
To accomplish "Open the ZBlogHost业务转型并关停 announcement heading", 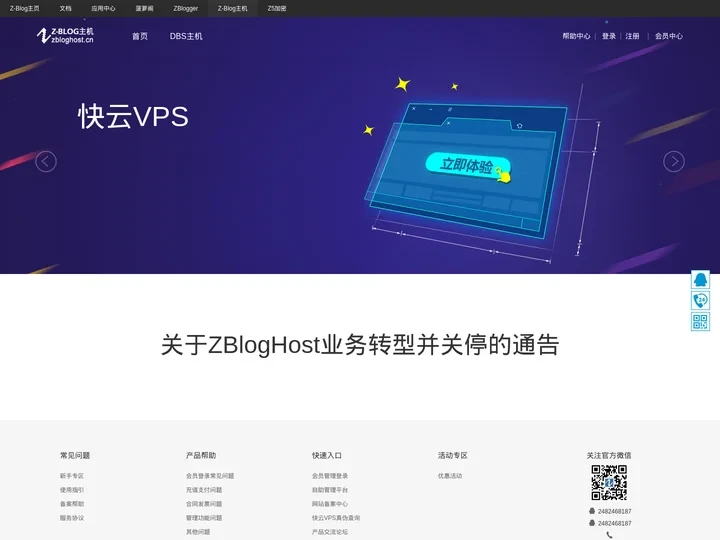I will 360,345.
